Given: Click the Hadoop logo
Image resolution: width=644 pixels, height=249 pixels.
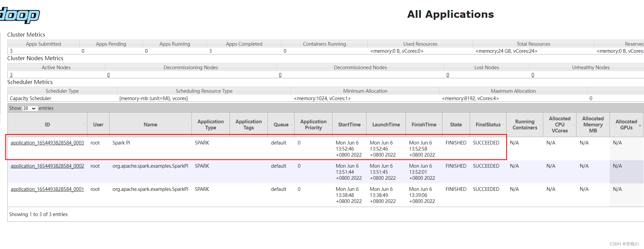Looking at the screenshot, I should point(19,15).
